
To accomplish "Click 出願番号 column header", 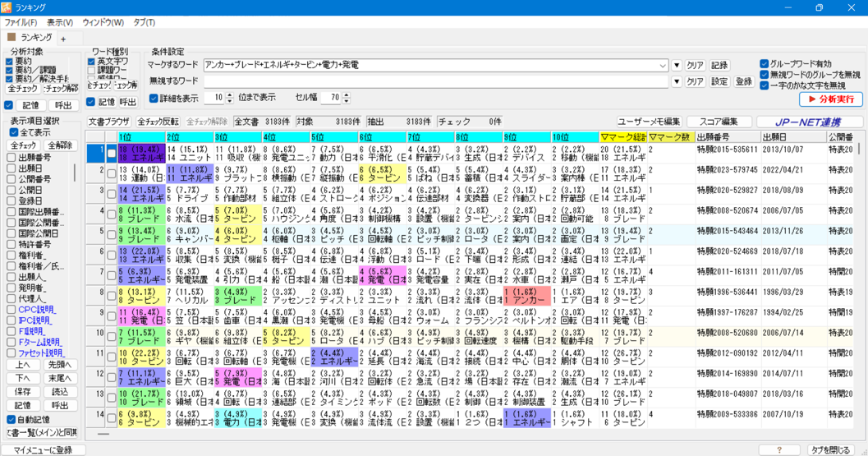I will pyautogui.click(x=728, y=137).
